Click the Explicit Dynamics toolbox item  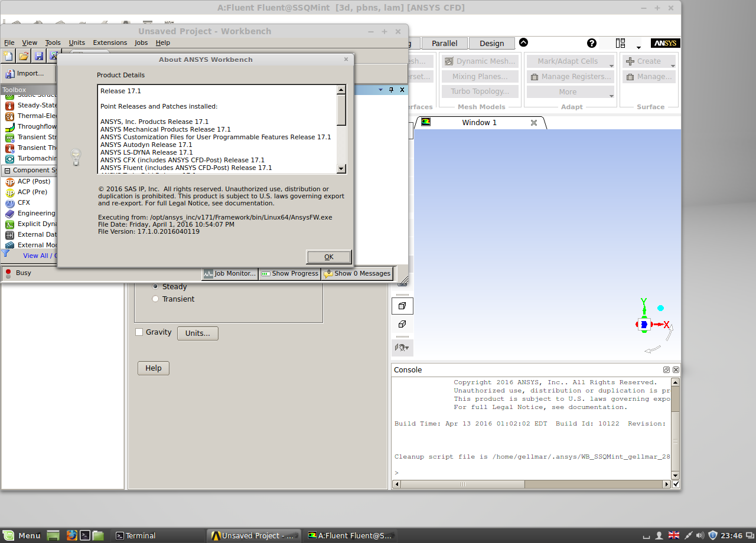pos(31,224)
